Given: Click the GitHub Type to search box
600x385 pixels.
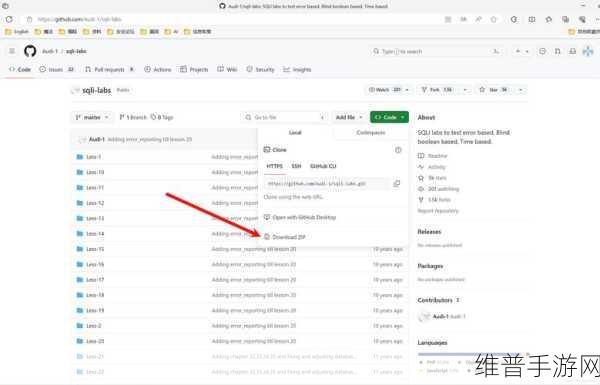Looking at the screenshot, I should [436, 51].
